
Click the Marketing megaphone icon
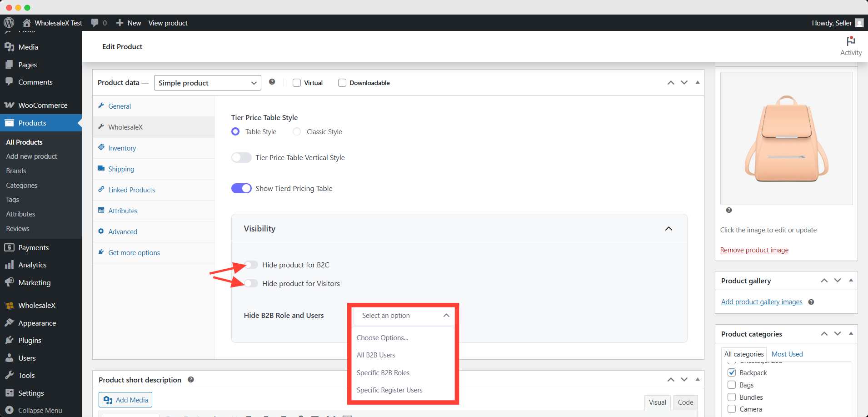point(9,282)
